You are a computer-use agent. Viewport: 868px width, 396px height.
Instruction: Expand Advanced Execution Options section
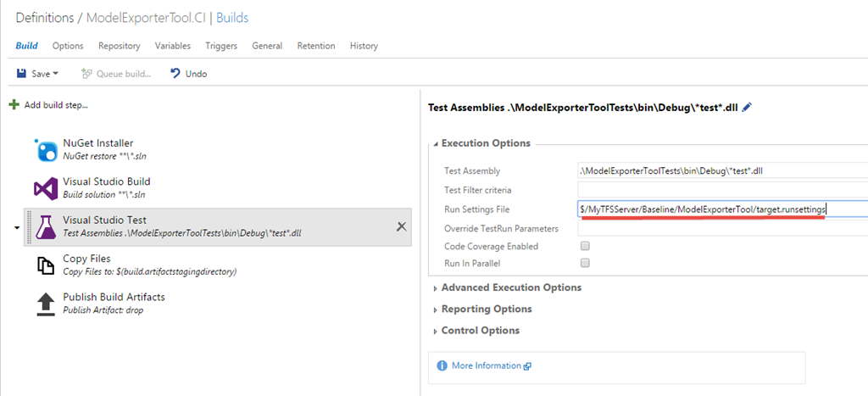pos(510,287)
